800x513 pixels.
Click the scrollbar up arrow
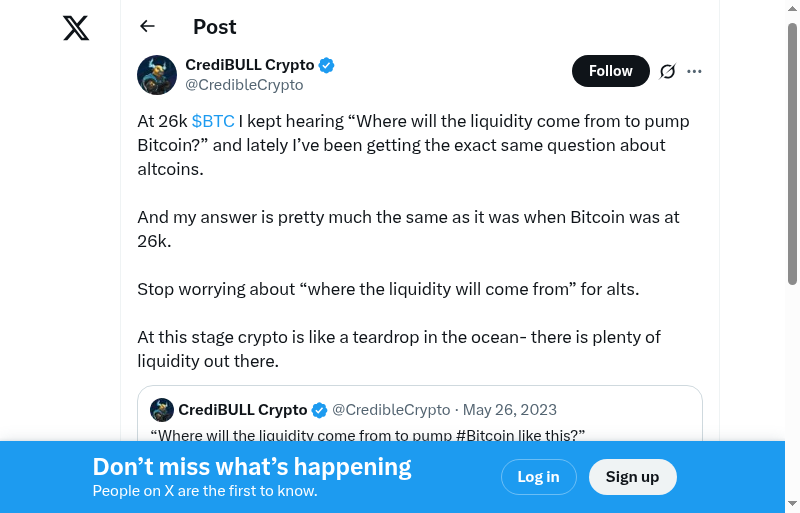coord(792,8)
